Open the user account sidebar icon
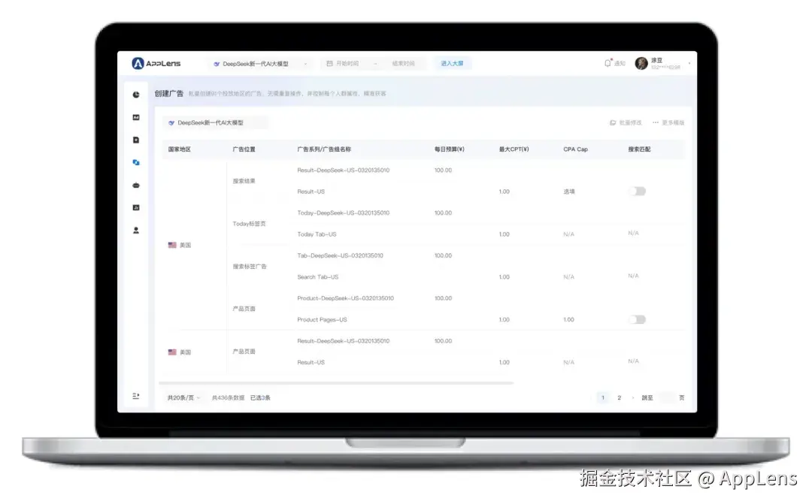This screenshot has width=812, height=504. 135,231
